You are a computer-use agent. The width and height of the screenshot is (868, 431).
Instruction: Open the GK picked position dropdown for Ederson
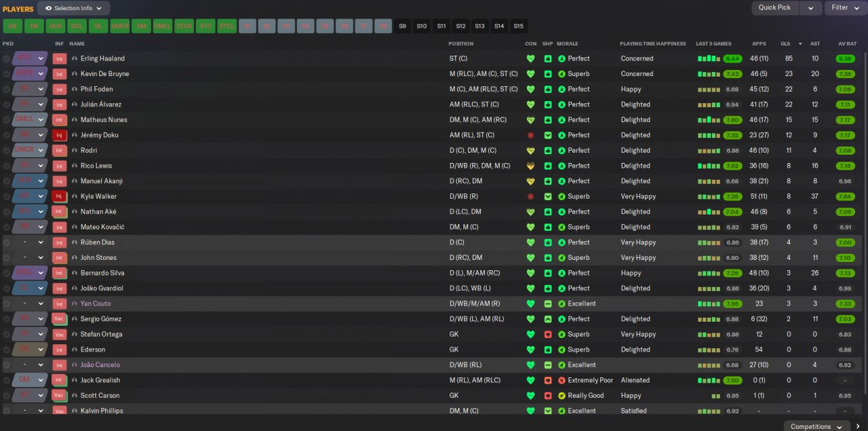point(30,350)
